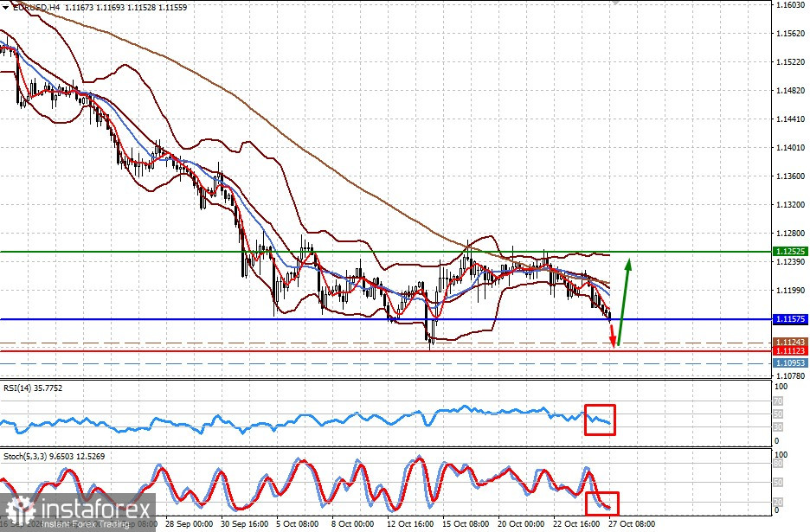Image resolution: width=810 pixels, height=532 pixels.
Task: Click the 1.14410 price axis value
Action: (791, 119)
